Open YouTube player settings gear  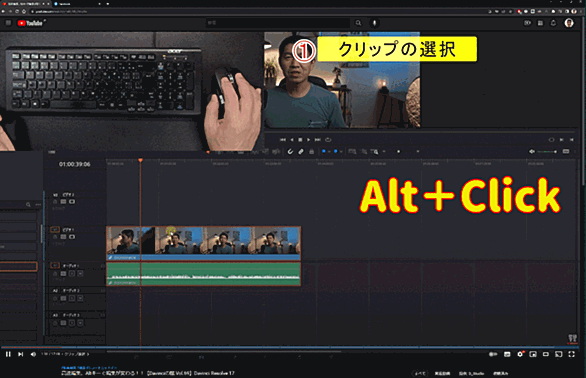pyautogui.click(x=520, y=354)
